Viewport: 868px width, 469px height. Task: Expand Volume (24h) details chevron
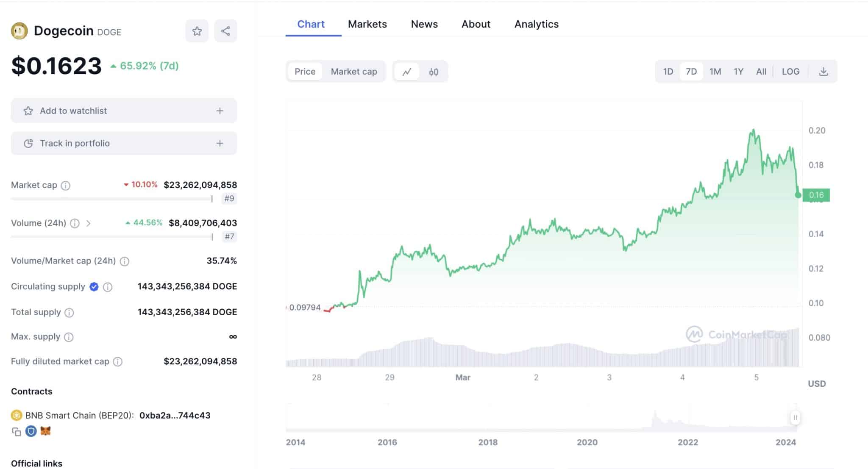[x=88, y=223]
